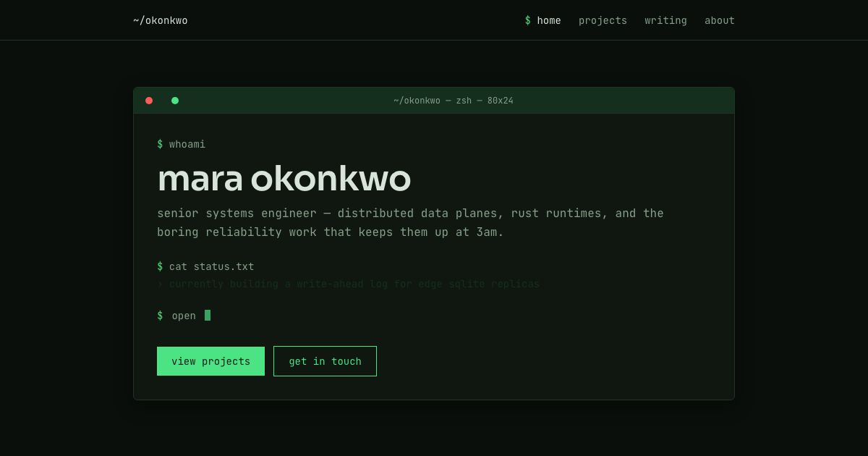Click the '$ cat status.txt' command line
Viewport: 868px width, 456px height.
click(205, 266)
